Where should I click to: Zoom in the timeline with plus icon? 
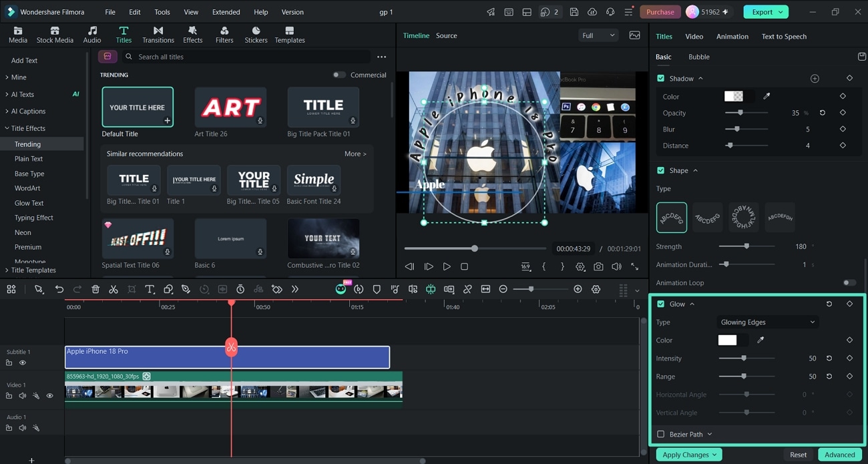click(x=578, y=289)
